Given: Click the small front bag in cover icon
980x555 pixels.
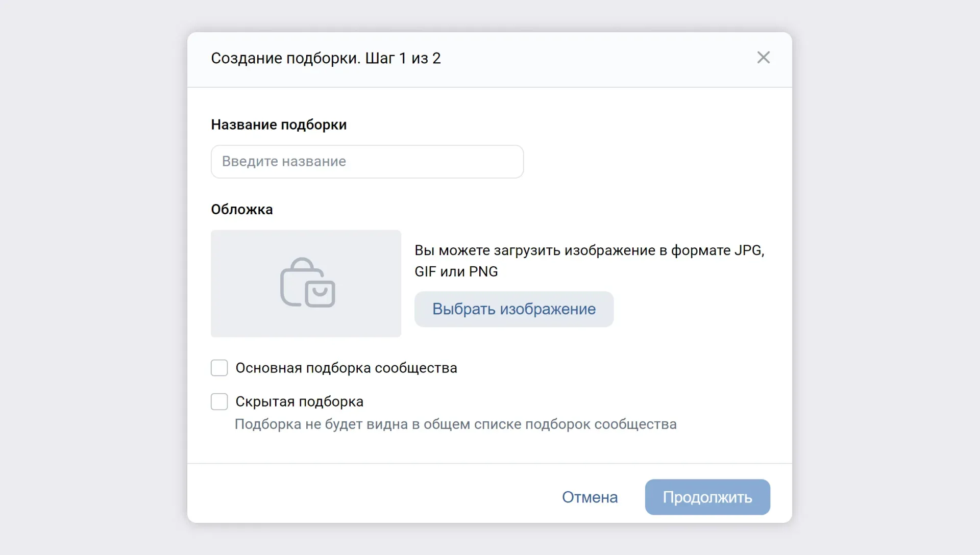Looking at the screenshot, I should [320, 294].
